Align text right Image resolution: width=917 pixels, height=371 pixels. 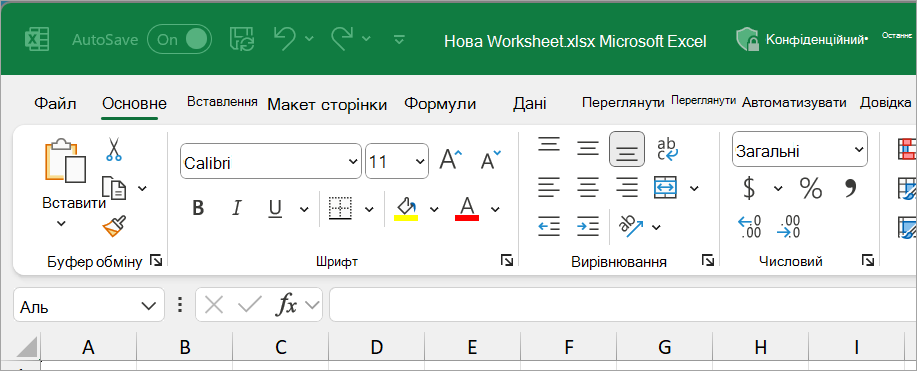point(627,188)
